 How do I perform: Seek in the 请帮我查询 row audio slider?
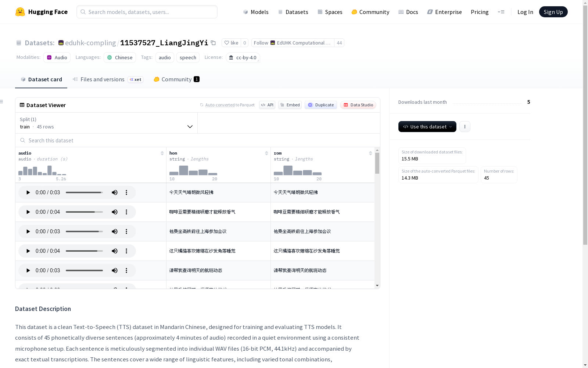click(84, 270)
